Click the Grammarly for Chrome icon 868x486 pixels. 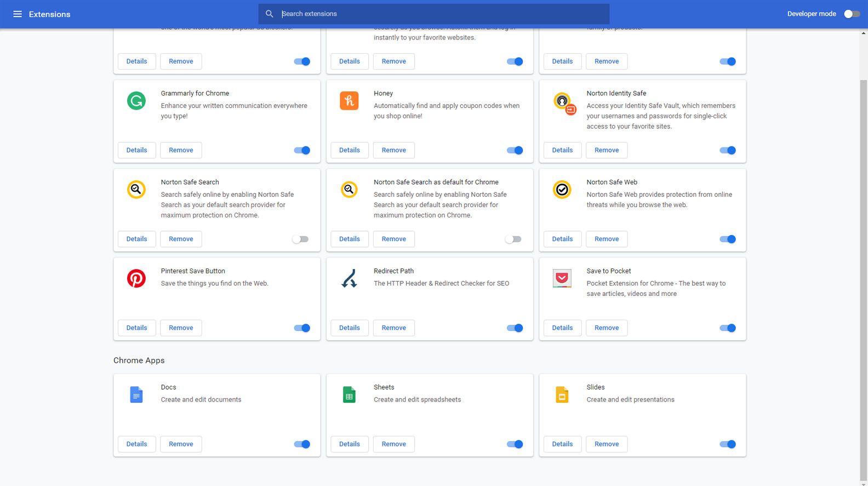(x=136, y=101)
